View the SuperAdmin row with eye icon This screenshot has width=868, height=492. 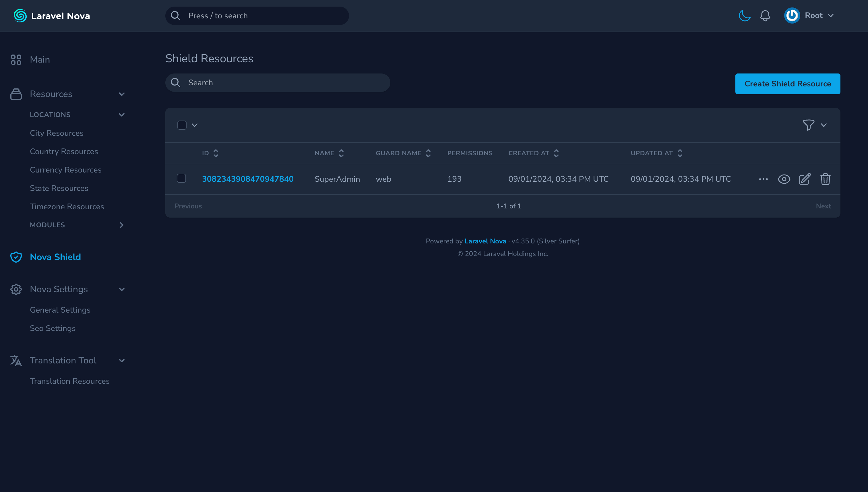point(784,179)
